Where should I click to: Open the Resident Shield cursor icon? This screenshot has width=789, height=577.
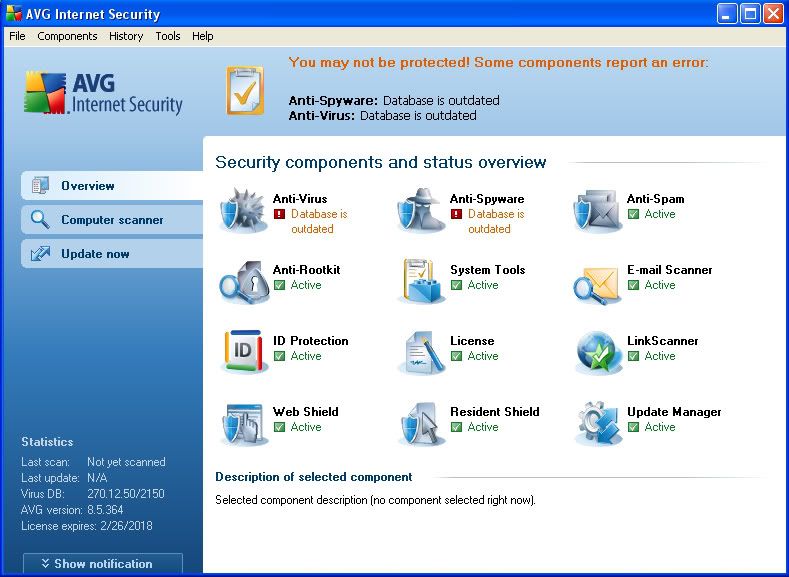[421, 424]
